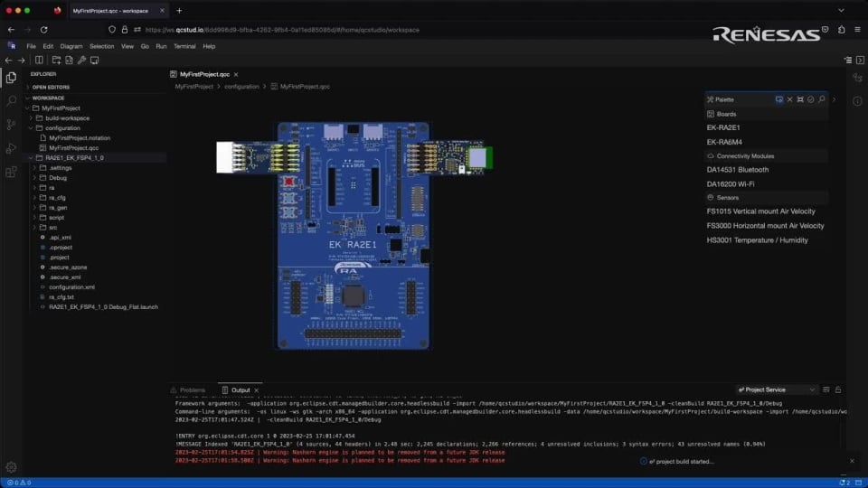Click the palette marquee tool icon
This screenshot has height=488, width=868.
[x=800, y=99]
